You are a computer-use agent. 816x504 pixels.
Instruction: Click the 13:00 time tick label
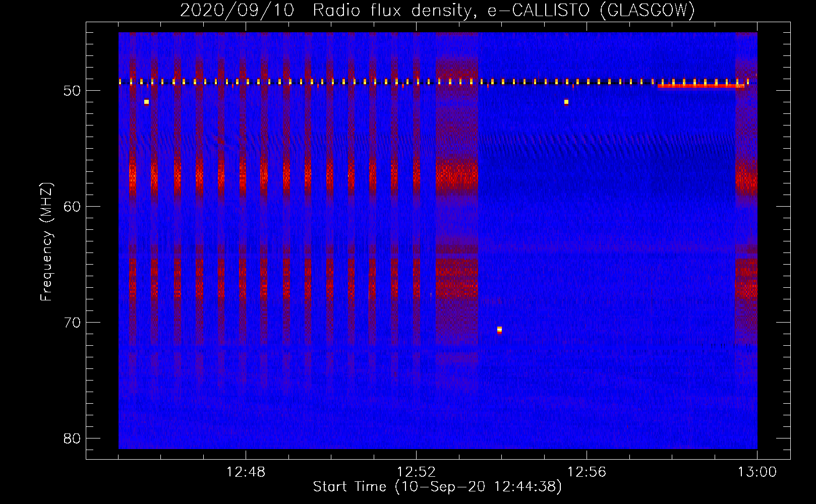coord(757,472)
